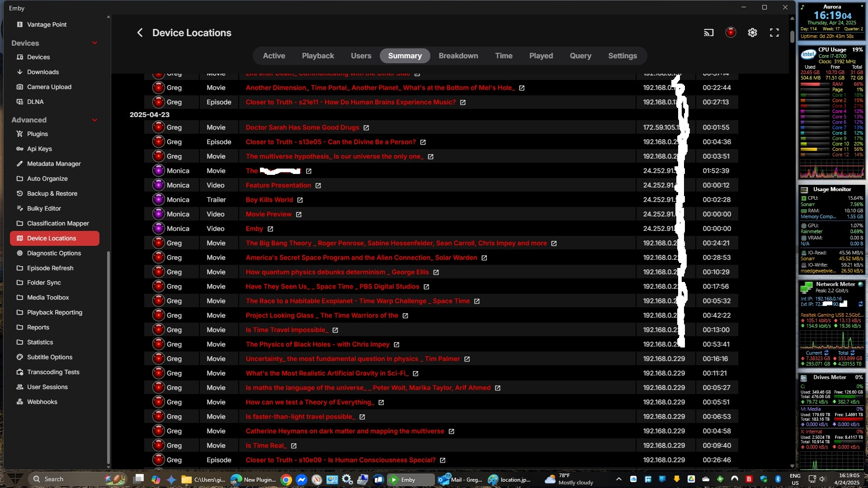The width and height of the screenshot is (868, 488).
Task: Open Transcoding Tests from the sidebar
Action: point(53,372)
